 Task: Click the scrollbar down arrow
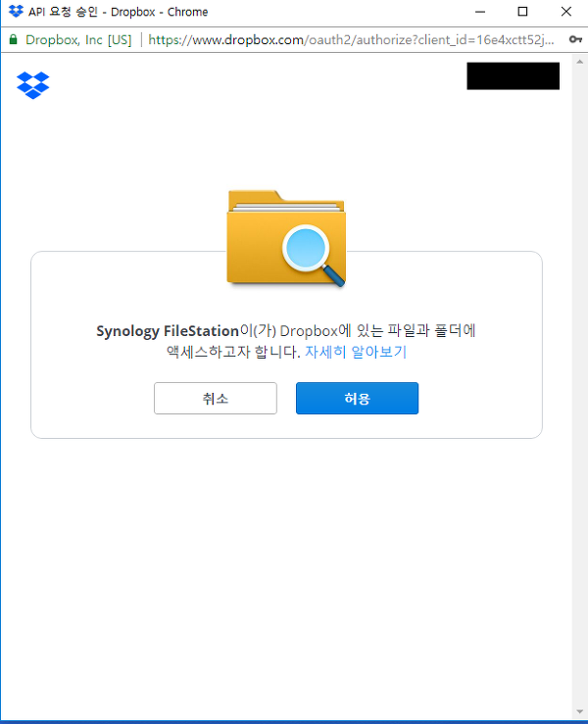(580, 711)
